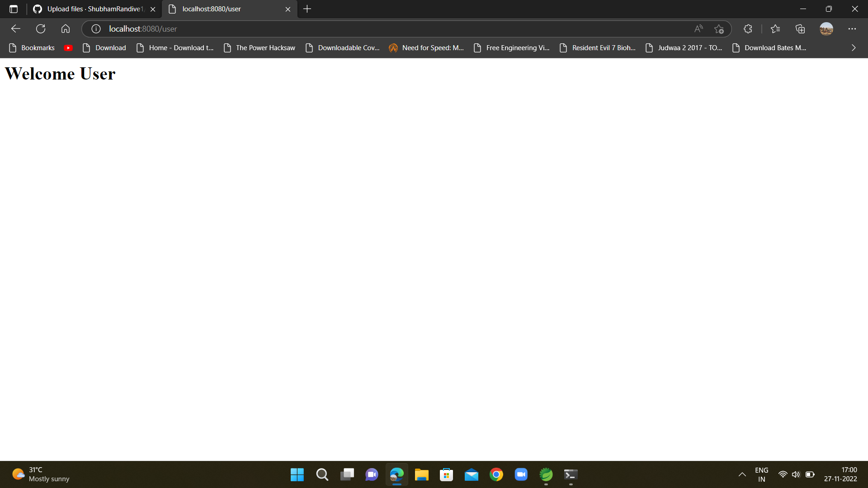
Task: Click the Read aloud icon in address bar
Action: coord(698,28)
